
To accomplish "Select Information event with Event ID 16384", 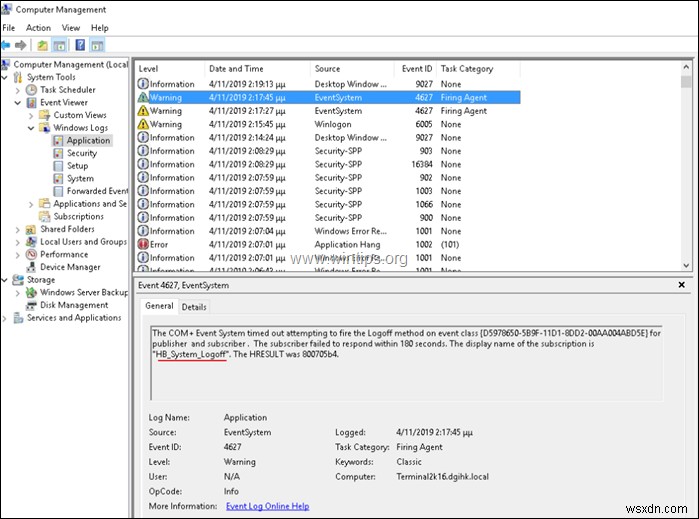I will [328, 164].
